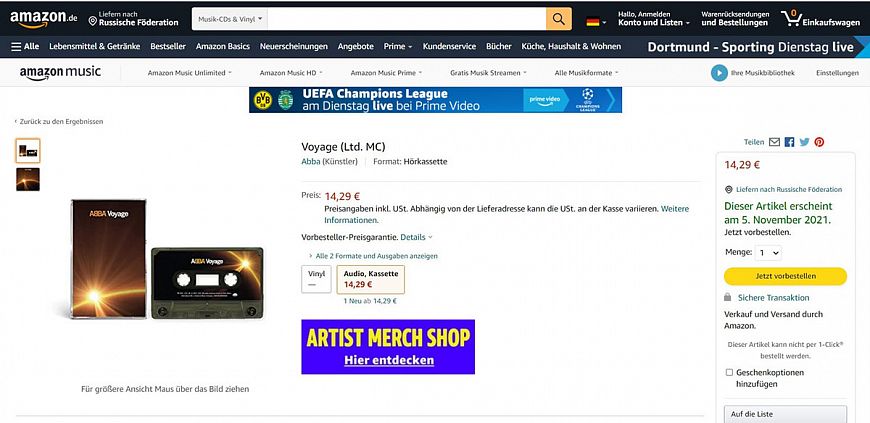Viewport: 870px width, 423px height.
Task: Click Jetzt vorbestellen button
Action: tap(785, 276)
